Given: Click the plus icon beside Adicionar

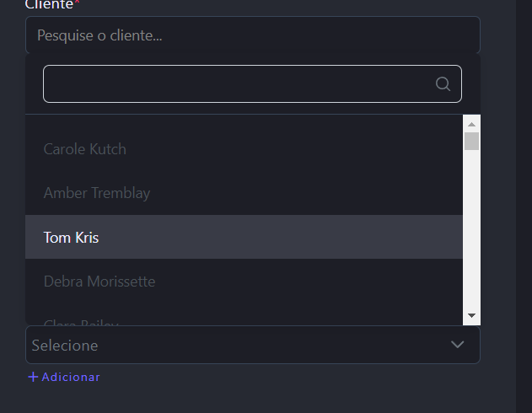Looking at the screenshot, I should click(33, 377).
